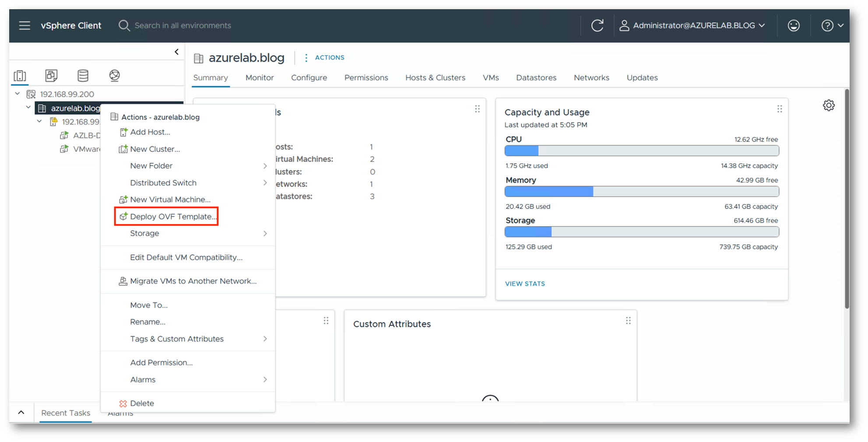Image resolution: width=868 pixels, height=442 pixels.
Task: Open the Help dropdown menu
Action: point(832,25)
